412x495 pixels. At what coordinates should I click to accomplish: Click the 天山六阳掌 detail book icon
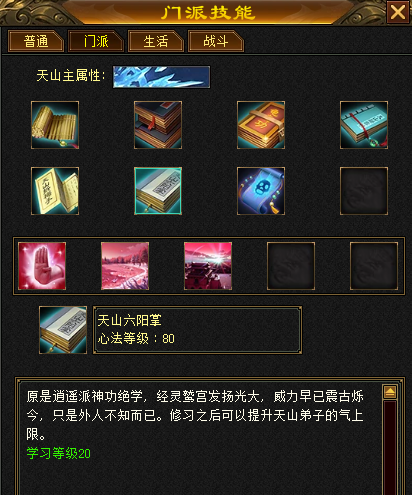pos(63,330)
